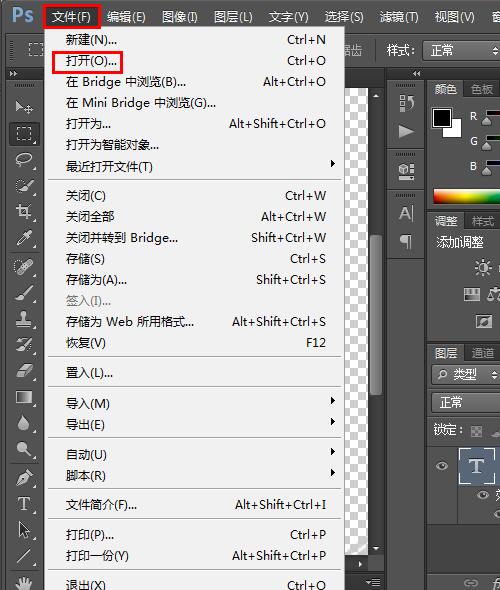Open the 文字 menu
The image size is (500, 590).
click(288, 17)
